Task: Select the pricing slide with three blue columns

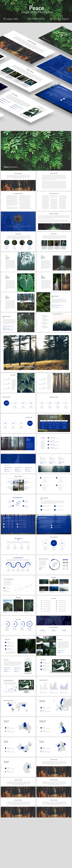Action: click(x=54, y=423)
